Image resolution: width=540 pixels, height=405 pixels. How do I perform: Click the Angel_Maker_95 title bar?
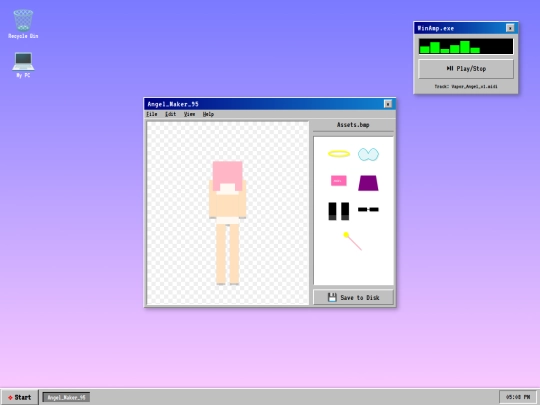pos(270,104)
